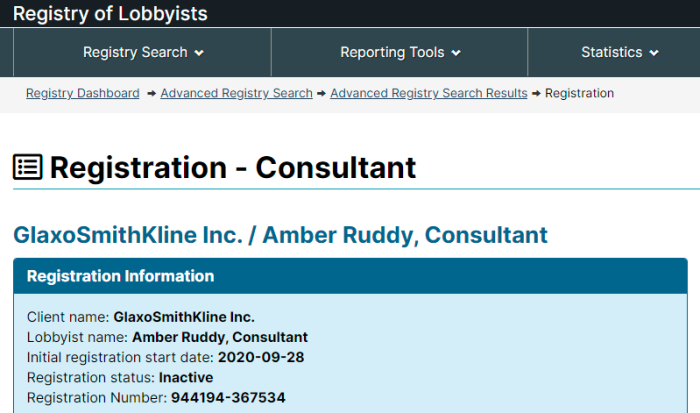Click the registration number 944194-367534
This screenshot has height=413, width=700.
click(228, 397)
